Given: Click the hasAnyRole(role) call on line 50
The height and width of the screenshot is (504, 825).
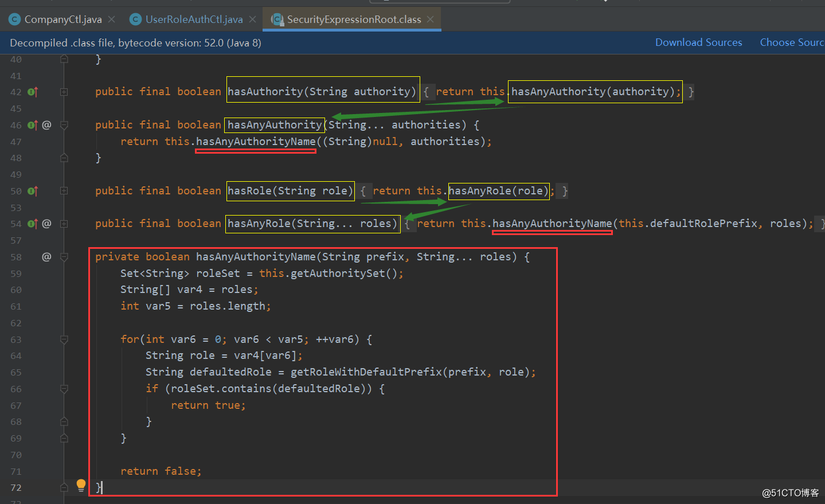Looking at the screenshot, I should [x=499, y=191].
